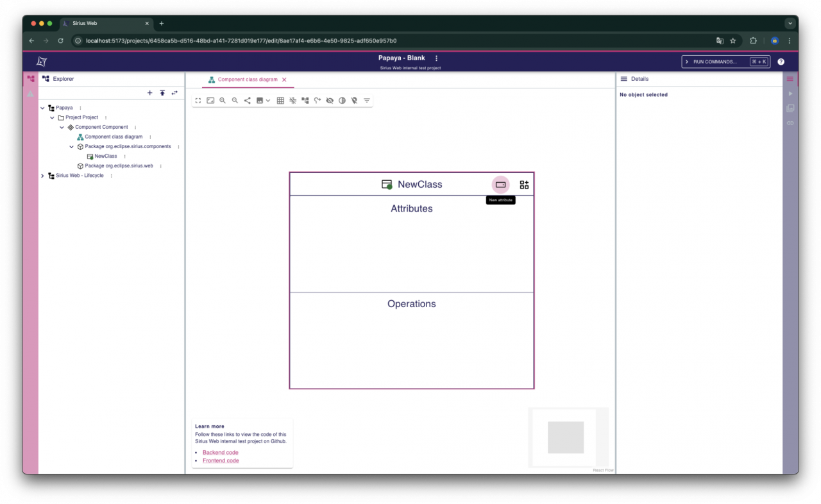Focus the browser address bar

point(391,40)
